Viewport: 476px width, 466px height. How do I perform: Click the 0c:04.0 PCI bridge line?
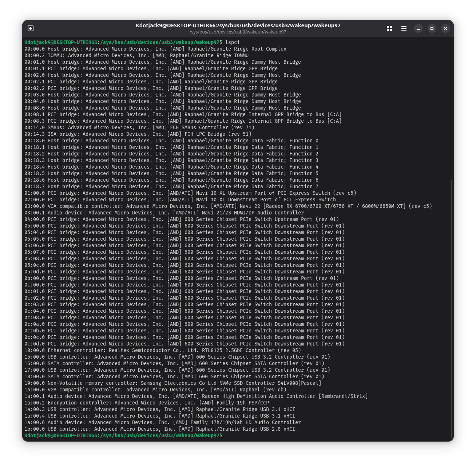185,311
